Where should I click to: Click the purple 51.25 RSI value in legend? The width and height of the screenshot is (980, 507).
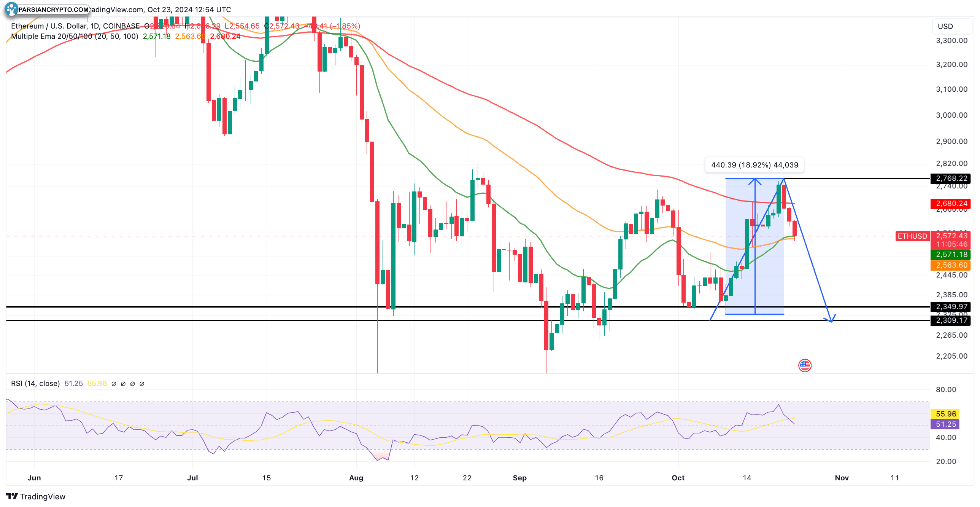(x=73, y=383)
